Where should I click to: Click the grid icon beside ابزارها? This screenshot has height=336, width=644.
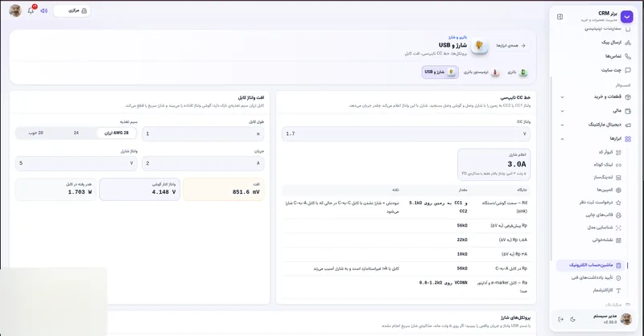628,139
